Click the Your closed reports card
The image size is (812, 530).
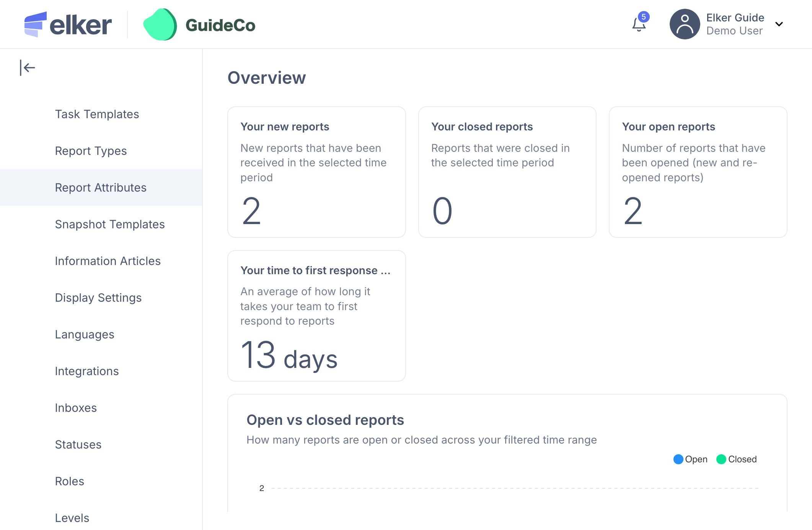[x=507, y=172]
